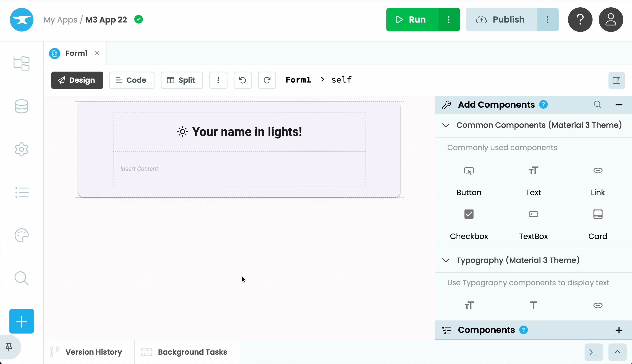632x364 pixels.
Task: Open Data Tables from the left sidebar
Action: (21, 106)
